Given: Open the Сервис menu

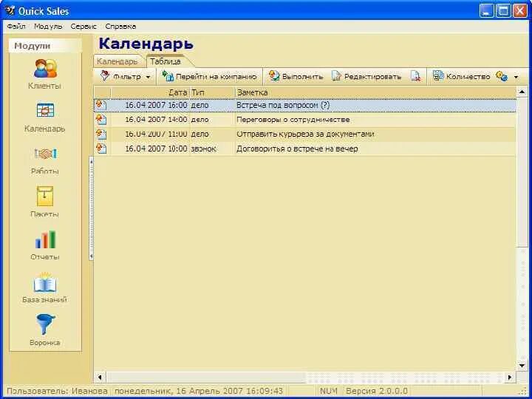Looking at the screenshot, I should click(83, 27).
